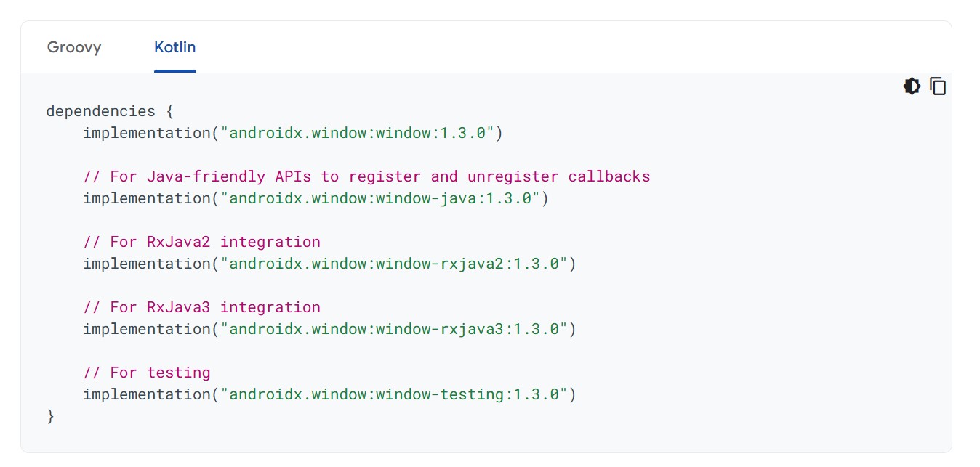Select the Kotlin tab

174,48
